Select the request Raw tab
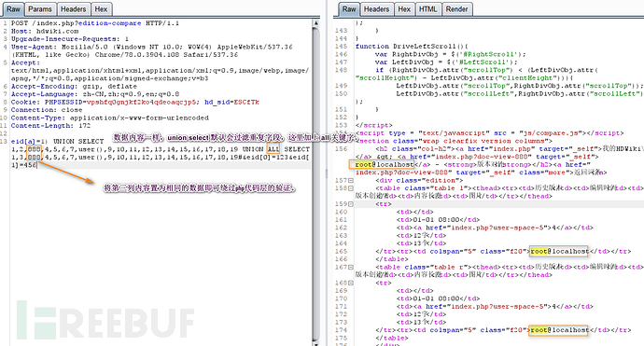 (13, 9)
